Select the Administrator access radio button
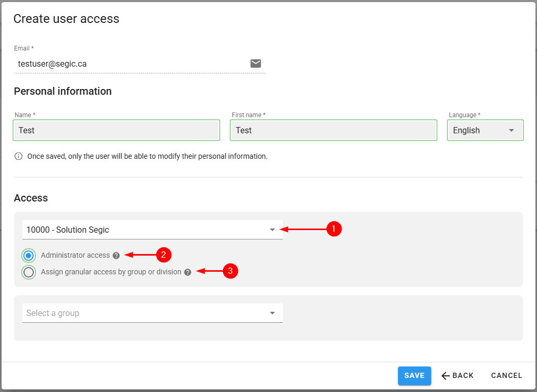Viewport: 537px width, 392px height. coord(29,256)
